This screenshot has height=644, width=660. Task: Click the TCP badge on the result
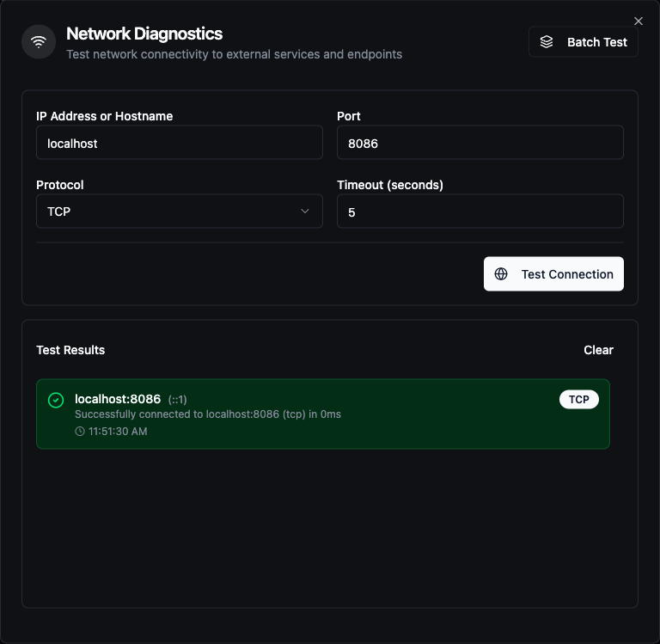(x=578, y=399)
